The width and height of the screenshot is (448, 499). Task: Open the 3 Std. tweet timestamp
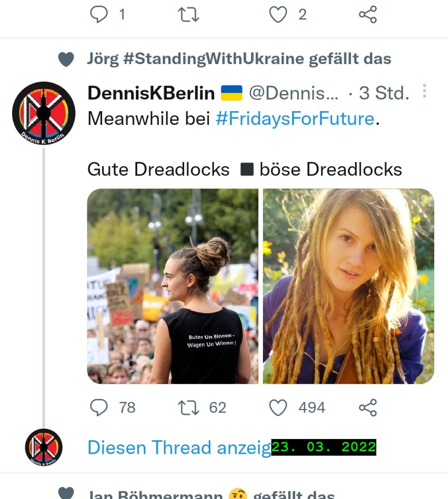384,93
